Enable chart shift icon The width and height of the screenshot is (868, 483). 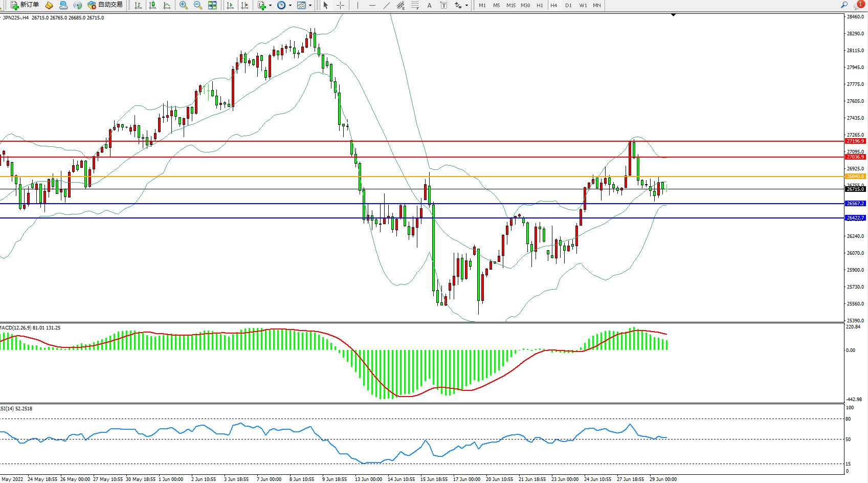click(244, 5)
